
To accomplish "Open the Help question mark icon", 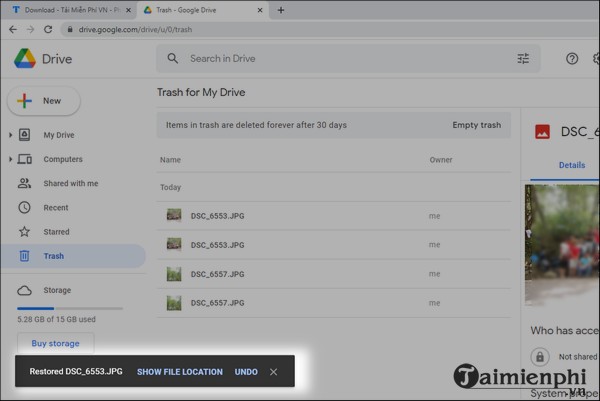I will (572, 59).
